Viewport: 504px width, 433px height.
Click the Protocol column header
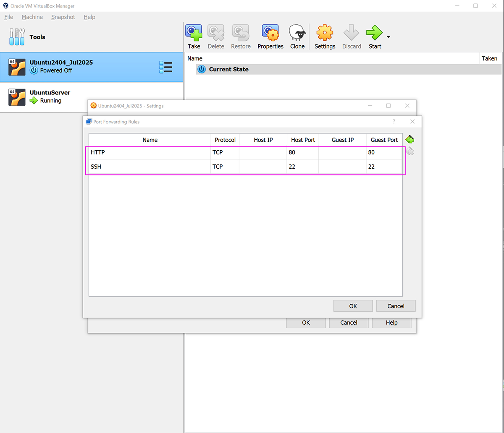coord(225,140)
